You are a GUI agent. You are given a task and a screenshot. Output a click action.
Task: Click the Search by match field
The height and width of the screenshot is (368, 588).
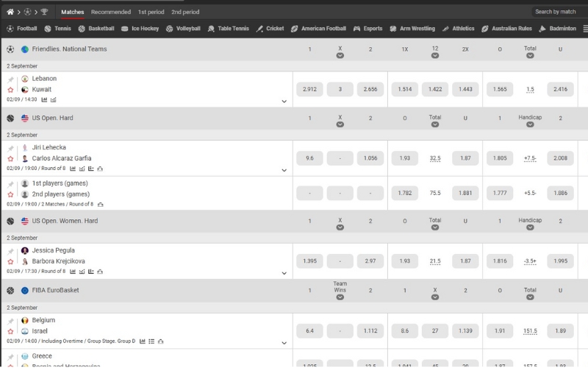(x=559, y=12)
